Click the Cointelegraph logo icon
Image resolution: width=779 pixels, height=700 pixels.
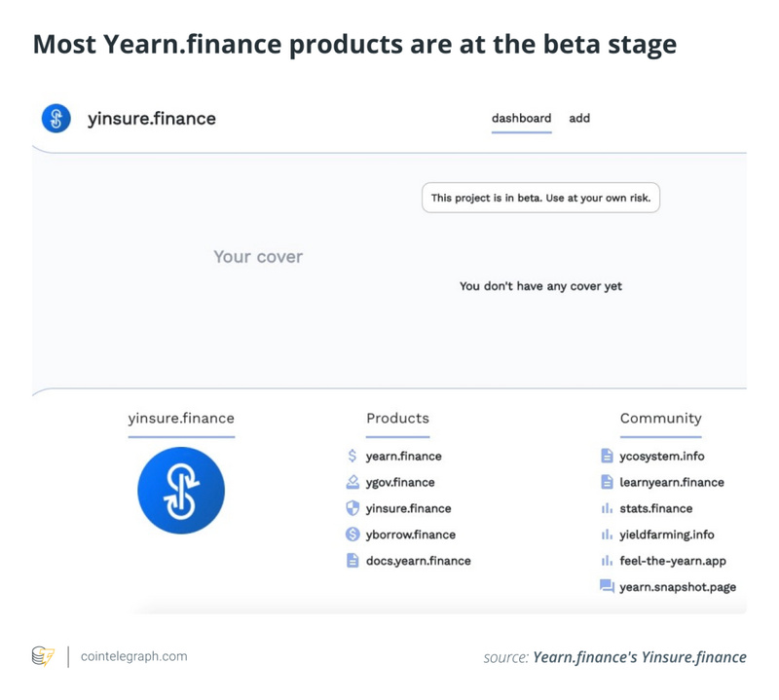coord(44,657)
